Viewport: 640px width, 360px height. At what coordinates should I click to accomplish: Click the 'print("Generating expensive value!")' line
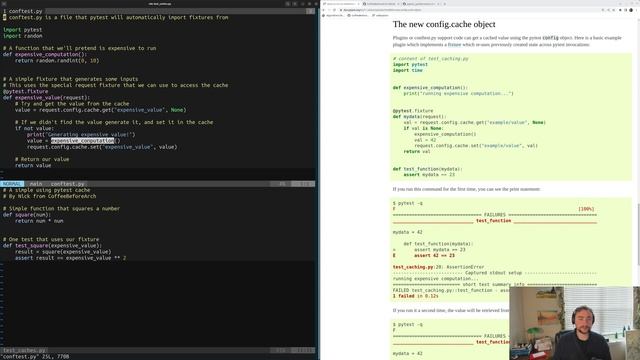[x=81, y=134]
